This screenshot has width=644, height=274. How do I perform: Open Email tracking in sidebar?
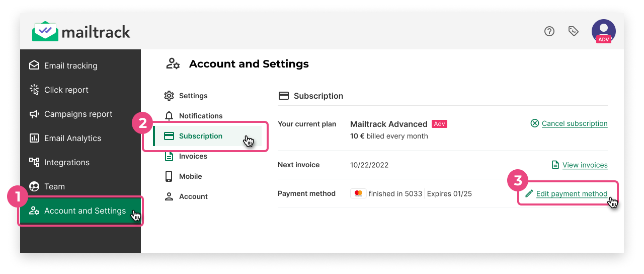click(x=70, y=65)
